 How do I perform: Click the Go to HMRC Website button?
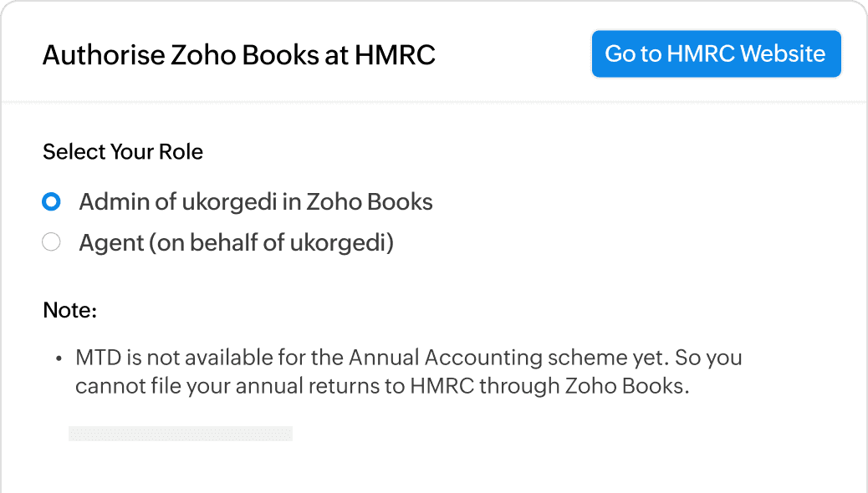(x=716, y=54)
